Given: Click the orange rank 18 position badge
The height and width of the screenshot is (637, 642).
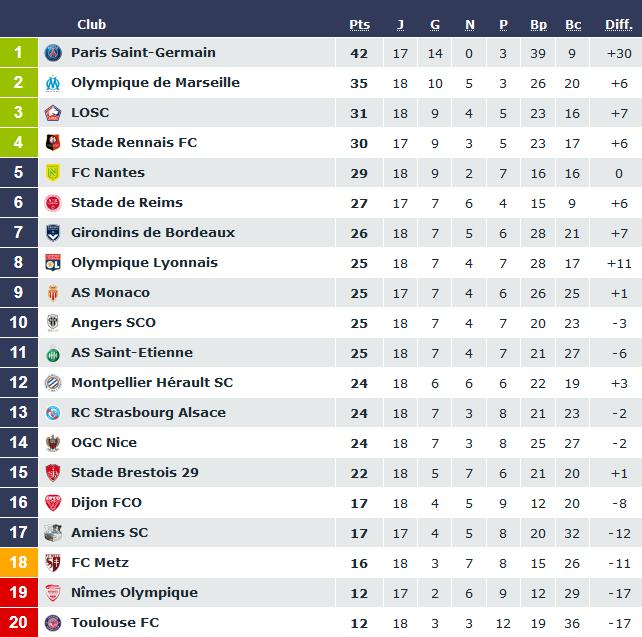Looking at the screenshot, I should tap(18, 563).
